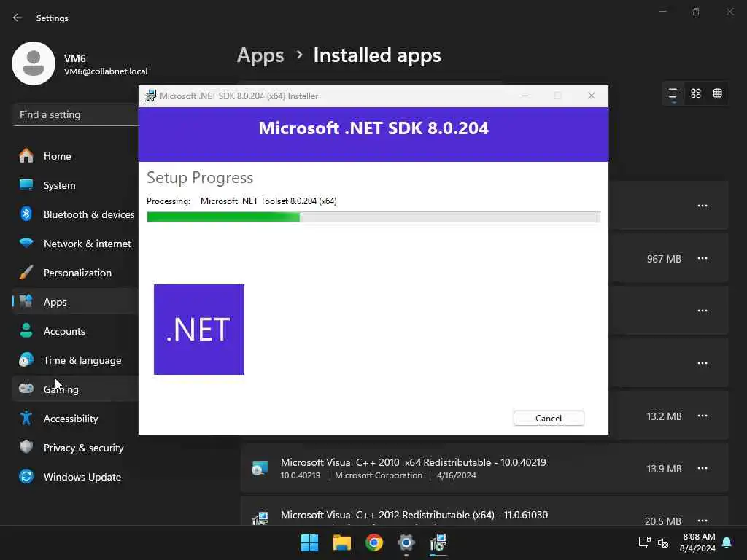Open Network & internet settings
Image resolution: width=747 pixels, height=560 pixels.
[75, 244]
